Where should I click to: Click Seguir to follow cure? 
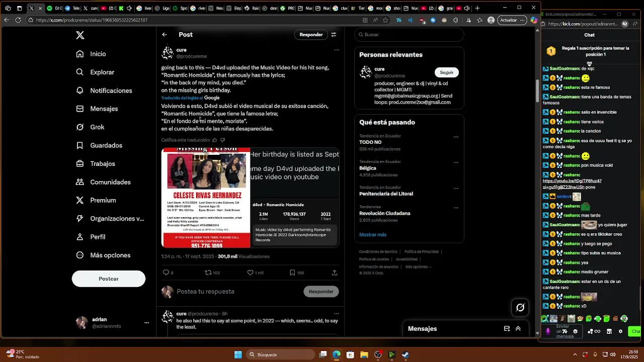click(x=446, y=72)
